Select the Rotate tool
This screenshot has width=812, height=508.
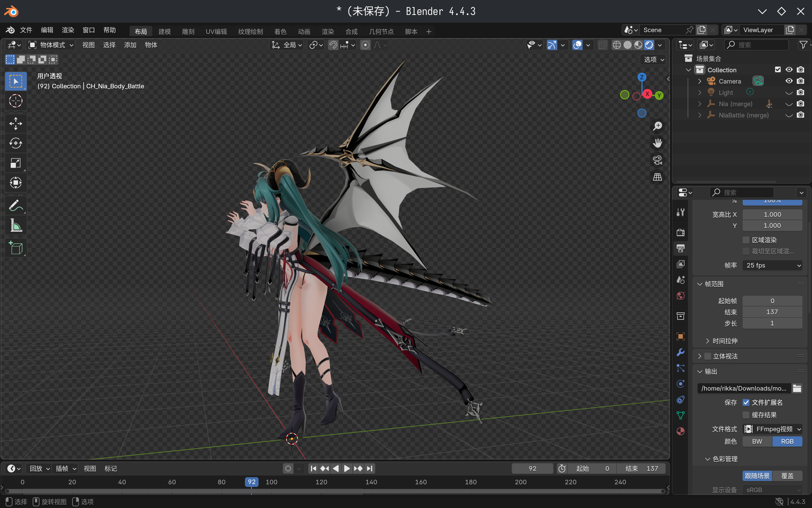[x=16, y=143]
